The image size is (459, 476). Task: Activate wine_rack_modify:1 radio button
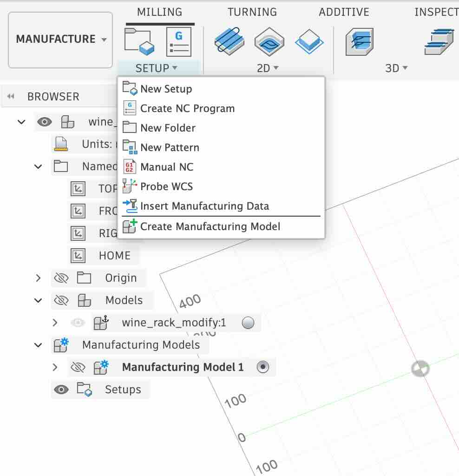pyautogui.click(x=248, y=323)
